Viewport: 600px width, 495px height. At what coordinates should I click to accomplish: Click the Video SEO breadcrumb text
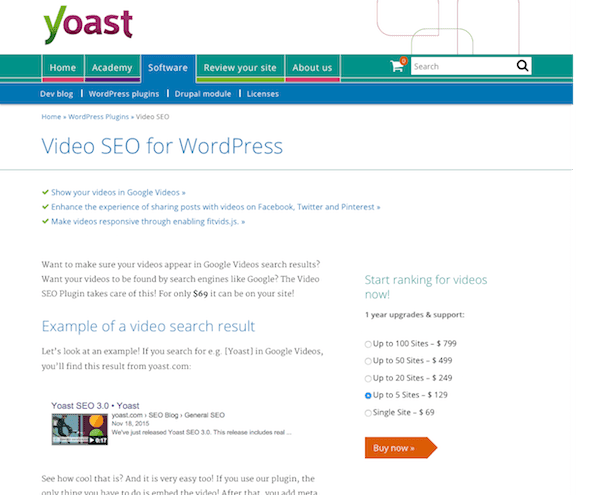click(x=152, y=117)
